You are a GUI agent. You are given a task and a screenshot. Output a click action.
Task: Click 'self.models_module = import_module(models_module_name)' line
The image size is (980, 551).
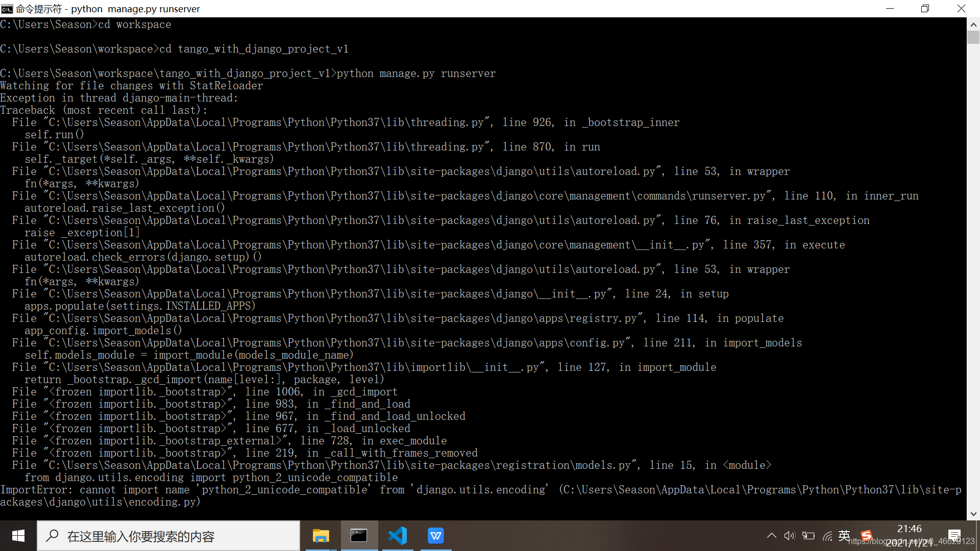(189, 355)
